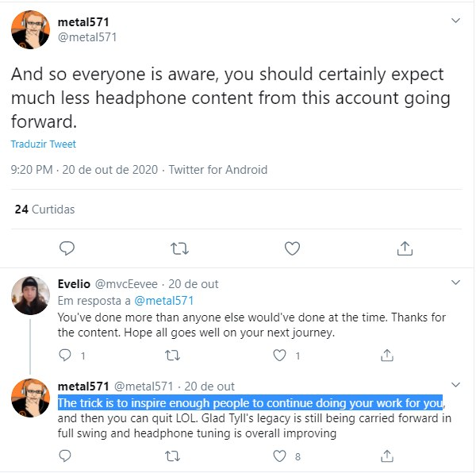Screen dimensions: 476x473
Task: Like Evelio's reply with 1 like
Action: pyautogui.click(x=279, y=355)
